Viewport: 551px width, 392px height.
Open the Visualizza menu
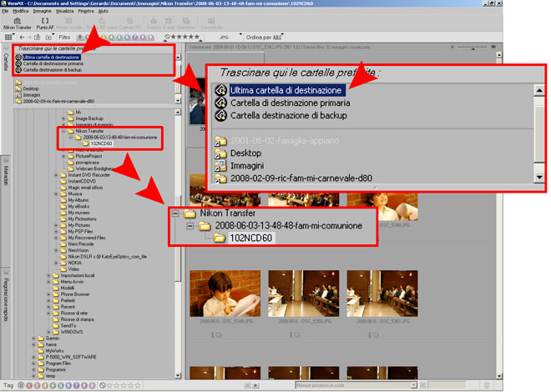pyautogui.click(x=64, y=11)
